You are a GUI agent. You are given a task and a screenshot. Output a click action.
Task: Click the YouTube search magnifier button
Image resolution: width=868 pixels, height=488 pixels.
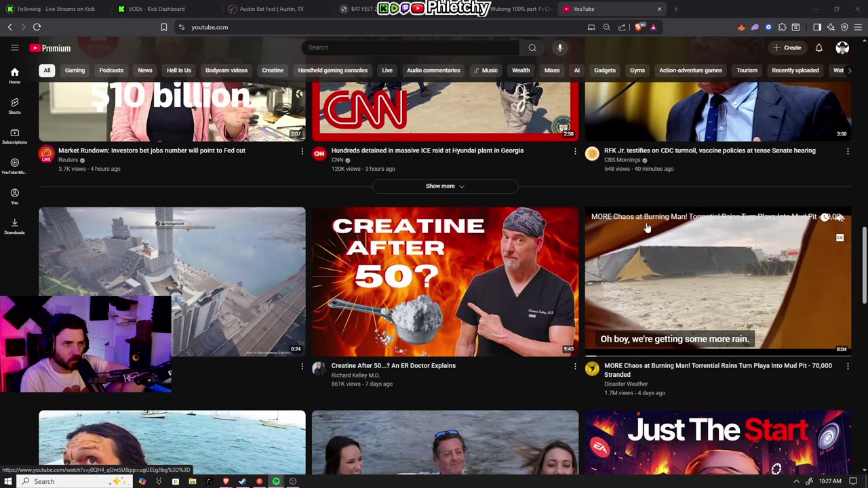coord(532,47)
